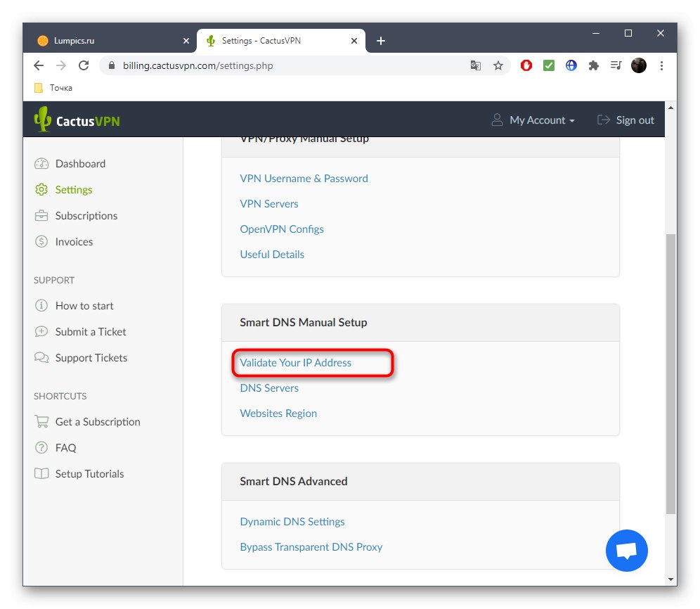Open the browser extensions puzzle icon
700x609 pixels.
coord(594,65)
